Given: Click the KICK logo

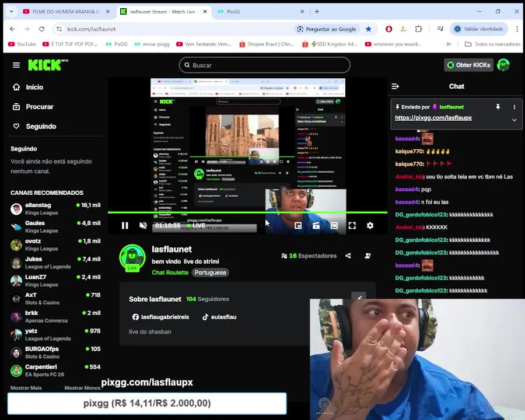Looking at the screenshot, I should (x=48, y=65).
